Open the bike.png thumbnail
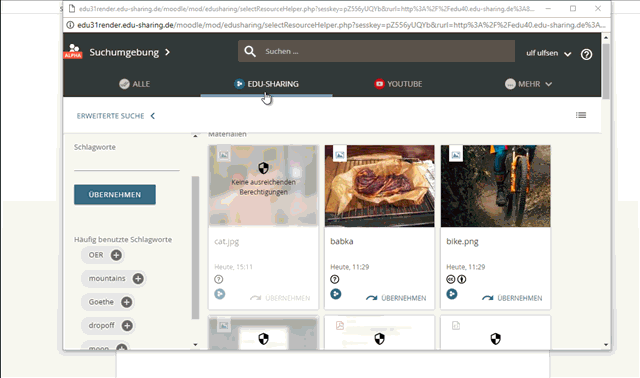640x378 pixels. click(496, 186)
